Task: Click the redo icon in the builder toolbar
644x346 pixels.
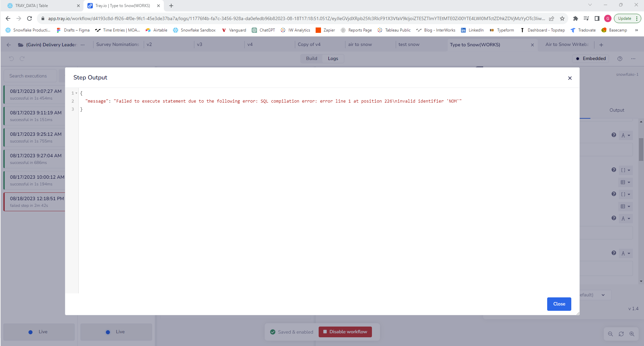Action: [22, 58]
